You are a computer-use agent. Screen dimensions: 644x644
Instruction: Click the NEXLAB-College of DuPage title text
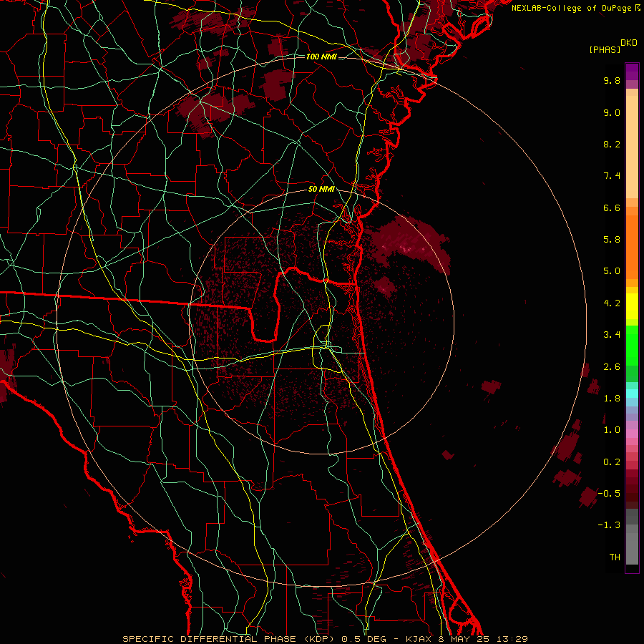[572, 8]
